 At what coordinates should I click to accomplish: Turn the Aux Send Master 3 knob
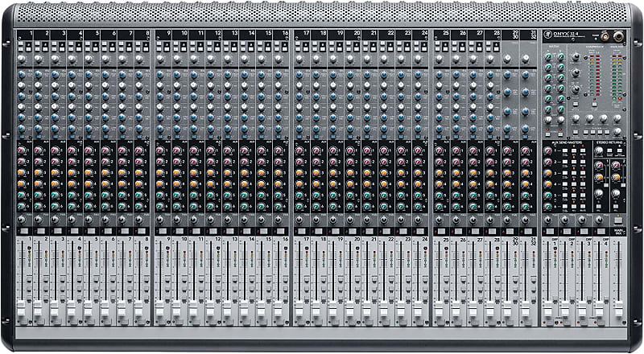pyautogui.click(x=547, y=173)
